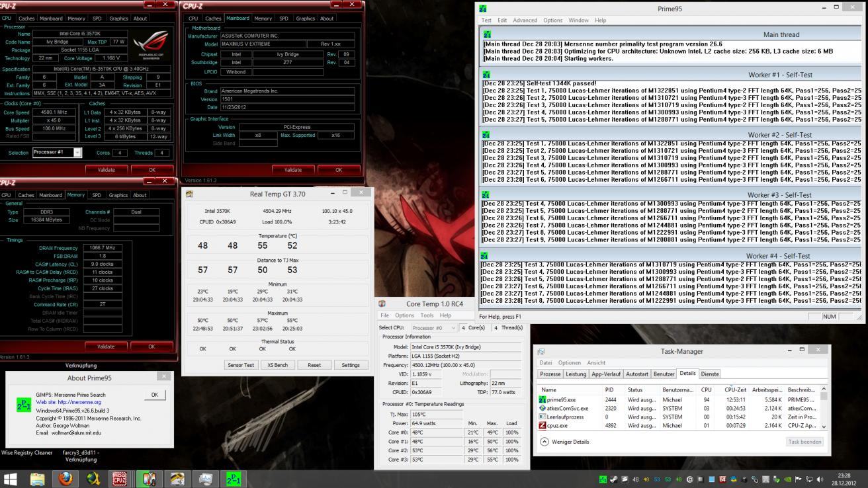Switch to Dienste tab in Task-Manager
This screenshot has height=488, width=868.
pyautogui.click(x=710, y=374)
